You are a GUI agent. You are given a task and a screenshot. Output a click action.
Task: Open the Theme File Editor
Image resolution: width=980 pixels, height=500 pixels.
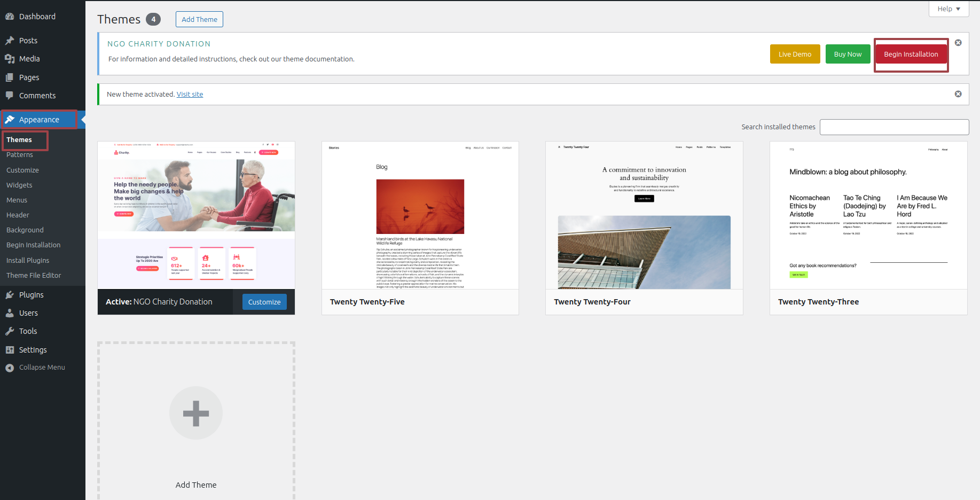tap(34, 275)
